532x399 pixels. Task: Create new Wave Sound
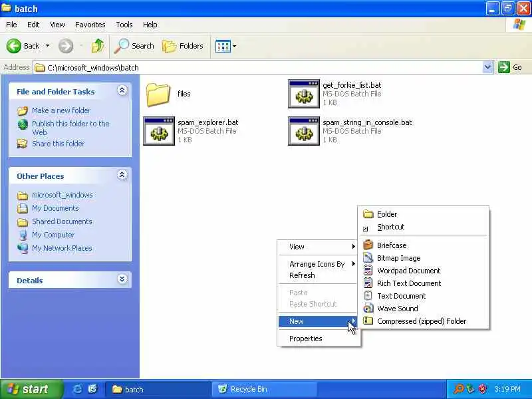[x=424, y=309]
